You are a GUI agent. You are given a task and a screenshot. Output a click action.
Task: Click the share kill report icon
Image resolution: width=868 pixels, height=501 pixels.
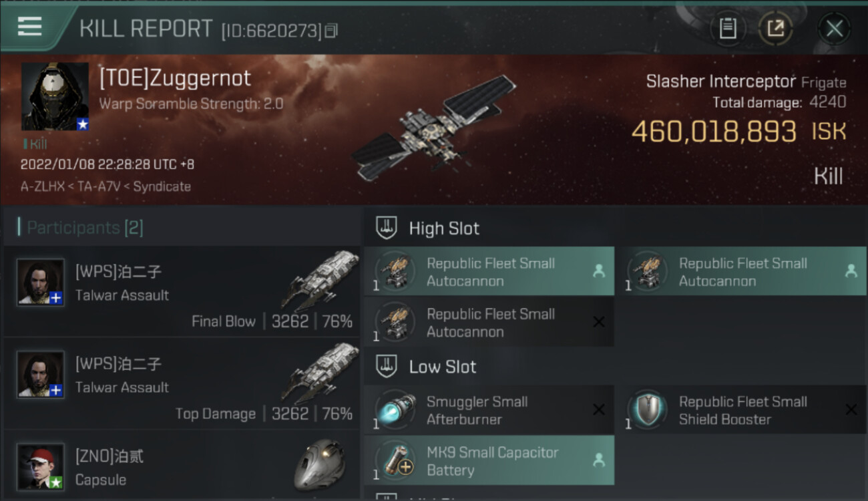coord(775,28)
